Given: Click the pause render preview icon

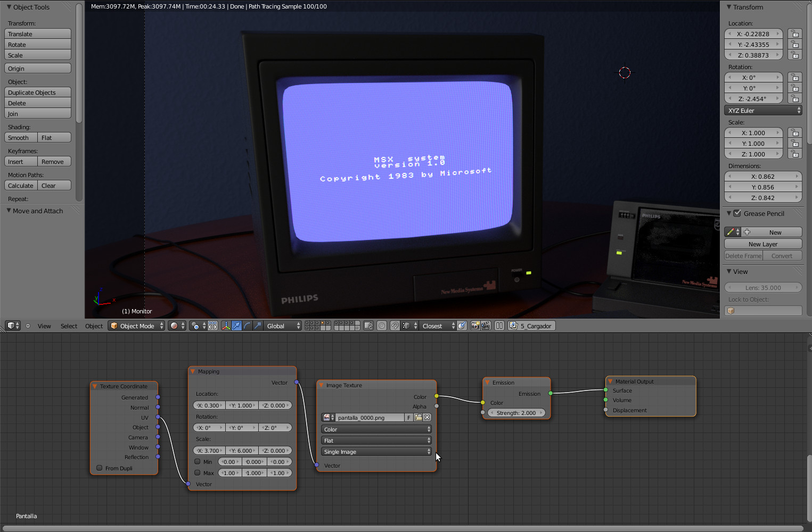Looking at the screenshot, I should point(499,326).
